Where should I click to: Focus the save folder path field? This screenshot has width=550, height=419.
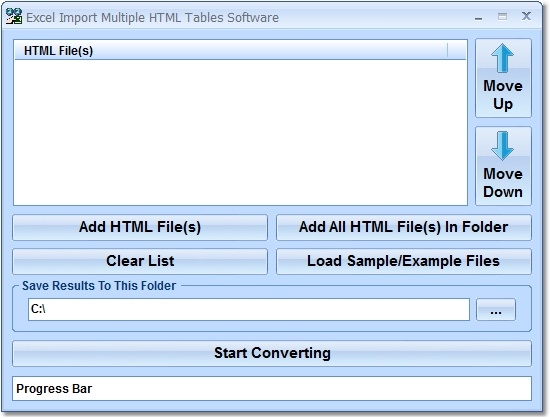click(x=249, y=310)
